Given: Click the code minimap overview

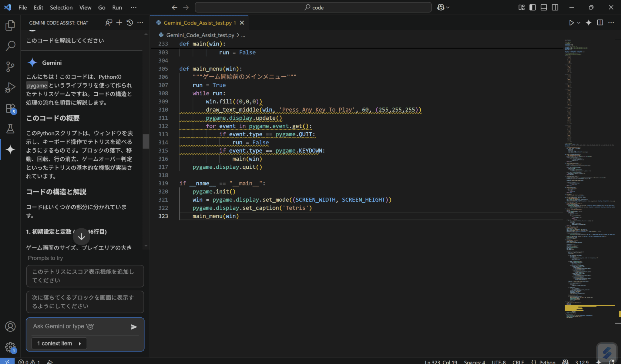Looking at the screenshot, I should [589, 179].
